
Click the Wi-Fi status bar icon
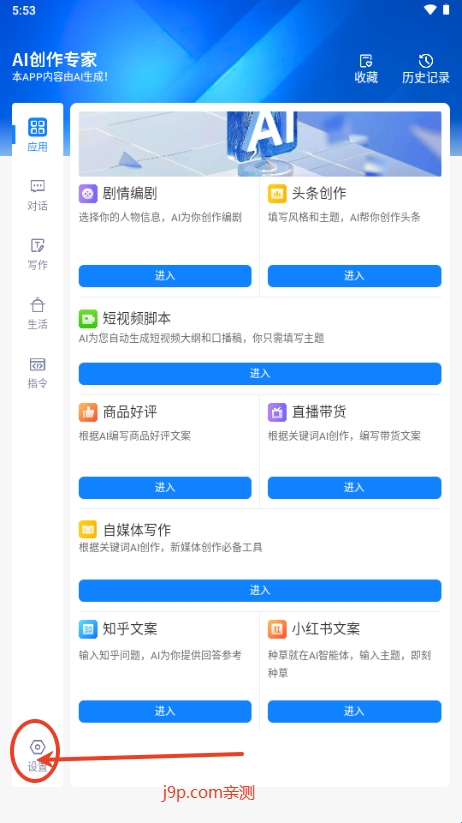tap(430, 9)
